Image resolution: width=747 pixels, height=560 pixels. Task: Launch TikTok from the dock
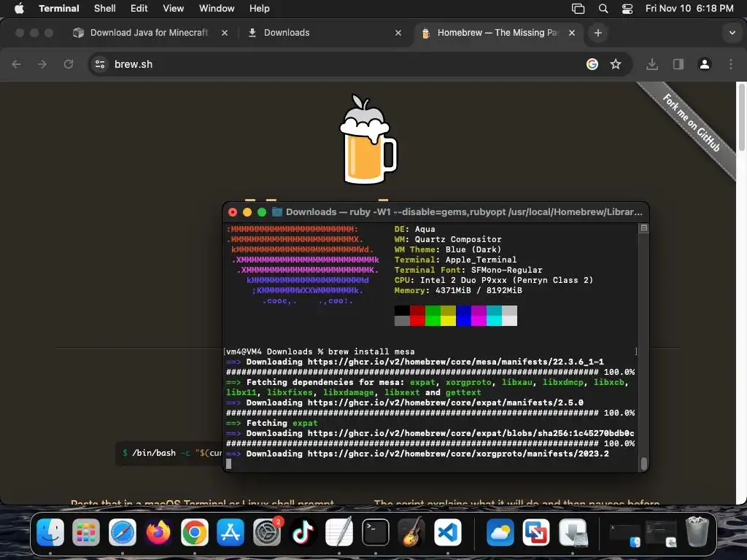coord(303,532)
